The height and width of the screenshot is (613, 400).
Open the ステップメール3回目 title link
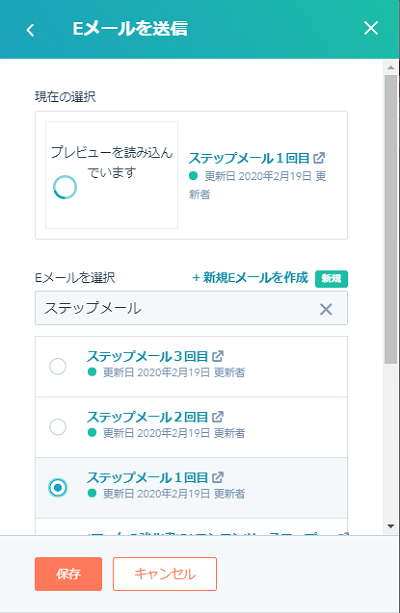[x=147, y=356]
